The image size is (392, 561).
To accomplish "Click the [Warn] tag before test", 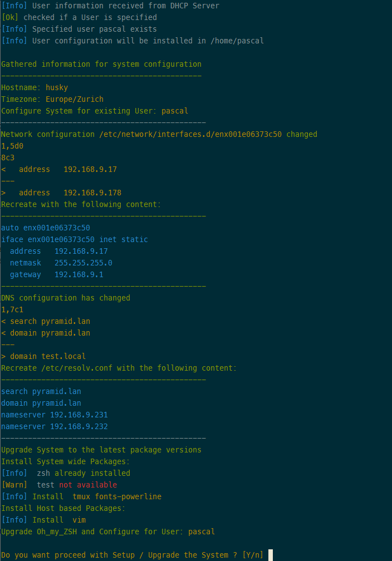I will [14, 485].
